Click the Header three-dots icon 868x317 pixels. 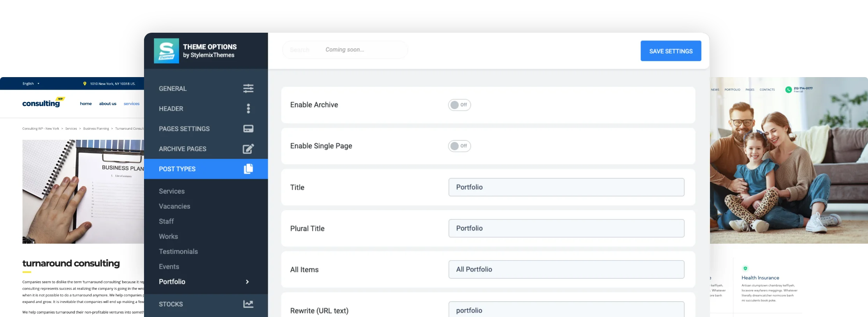[x=248, y=109]
